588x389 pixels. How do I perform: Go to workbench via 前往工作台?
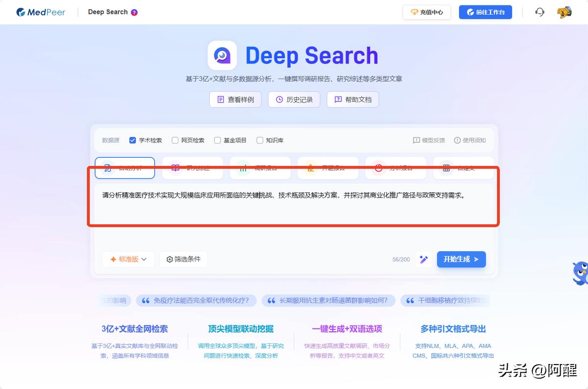(486, 12)
